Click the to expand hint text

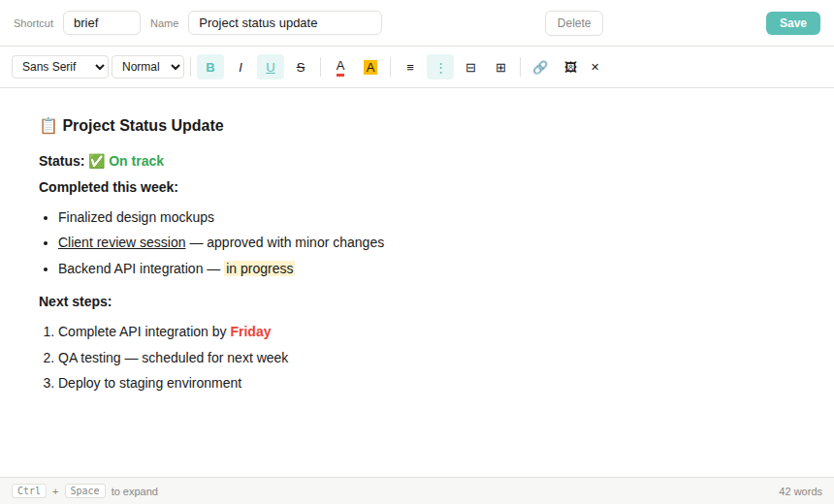click(x=135, y=491)
